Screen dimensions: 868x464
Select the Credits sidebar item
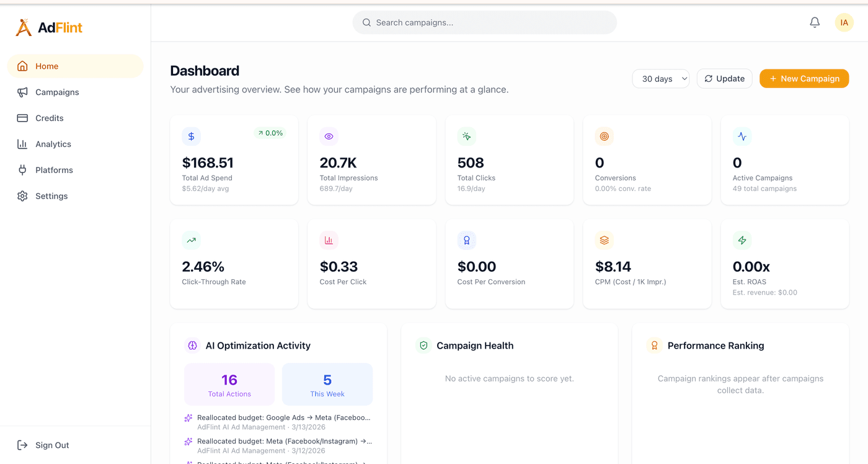50,118
